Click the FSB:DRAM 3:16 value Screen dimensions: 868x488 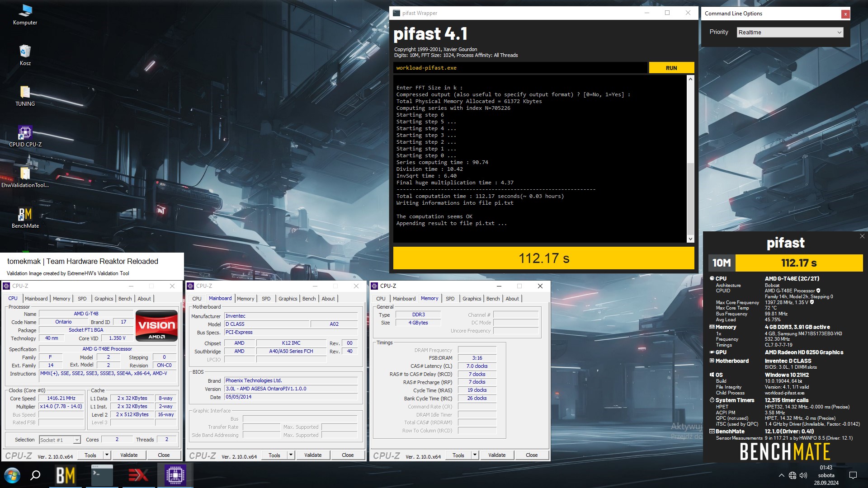coord(477,358)
